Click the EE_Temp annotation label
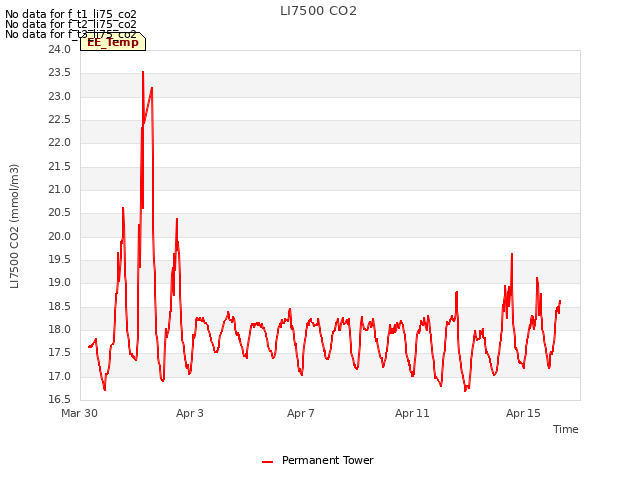Viewport: 640px width, 480px height. coord(113,42)
